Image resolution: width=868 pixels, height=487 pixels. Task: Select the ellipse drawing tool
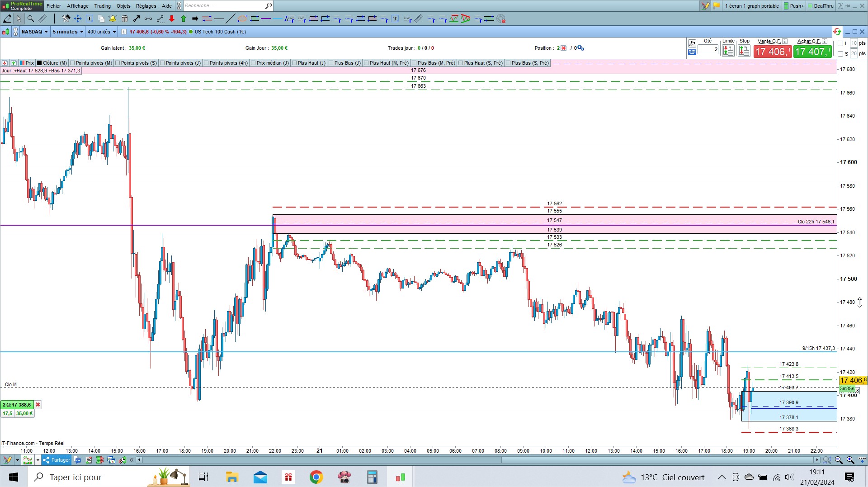[242, 19]
